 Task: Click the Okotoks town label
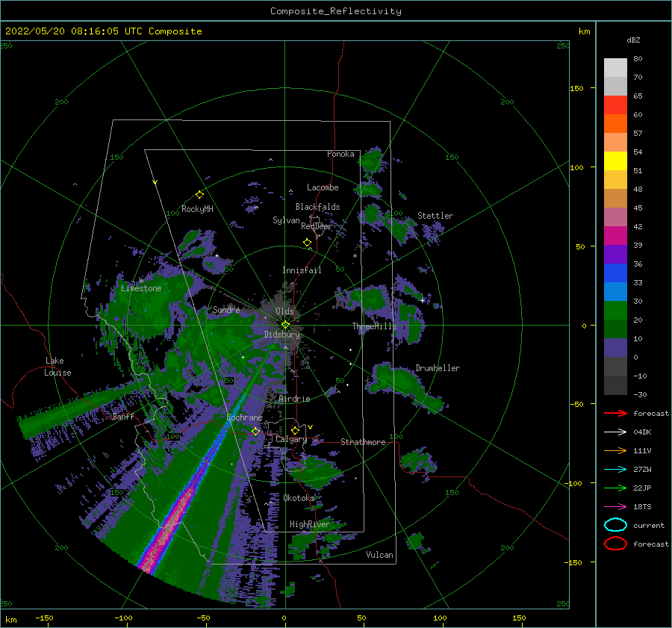pos(299,498)
